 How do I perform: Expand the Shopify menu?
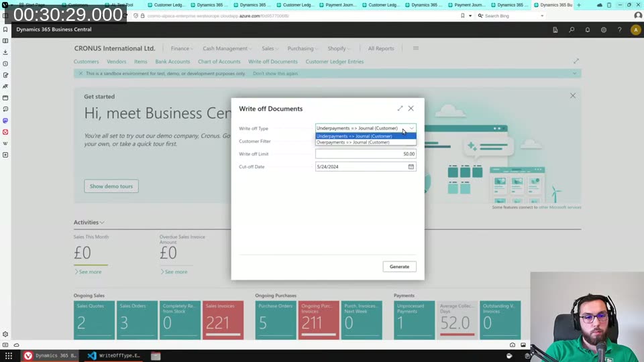tap(339, 48)
